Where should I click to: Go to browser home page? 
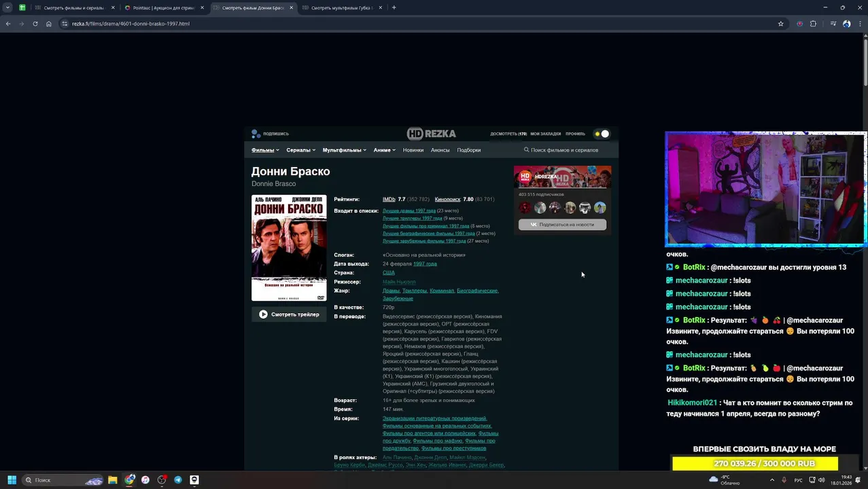49,24
